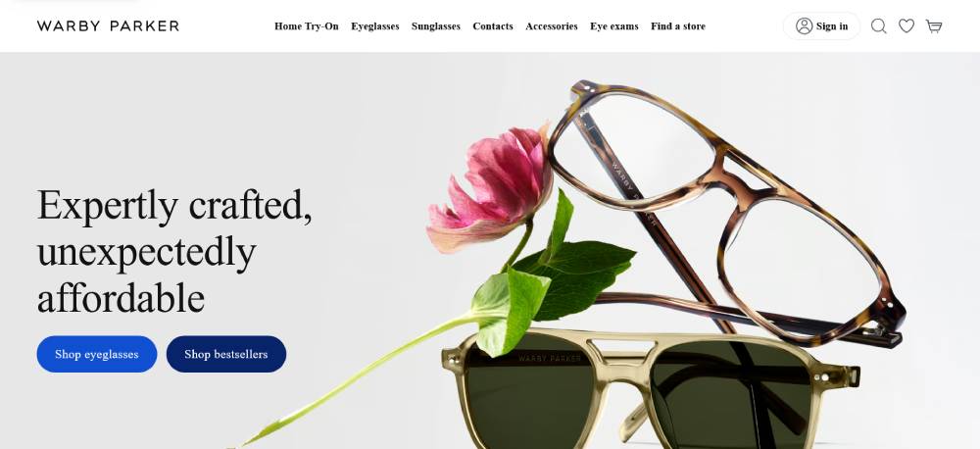980x449 pixels.
Task: Open the Home Try-On menu
Action: pos(306,26)
